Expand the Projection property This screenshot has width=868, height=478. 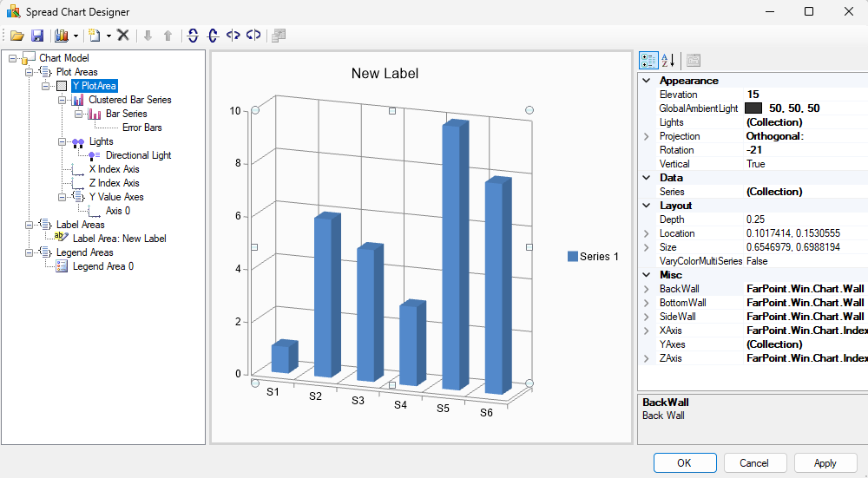646,136
